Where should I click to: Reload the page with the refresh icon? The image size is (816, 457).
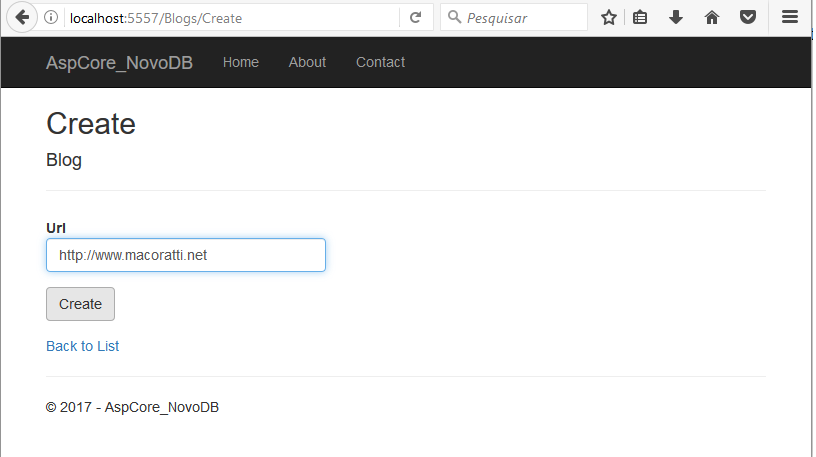415,18
